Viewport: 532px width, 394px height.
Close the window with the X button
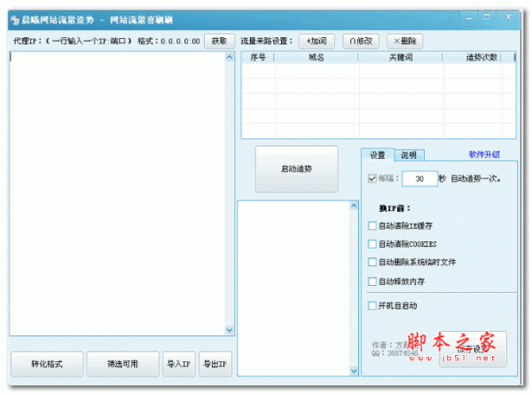pos(508,17)
